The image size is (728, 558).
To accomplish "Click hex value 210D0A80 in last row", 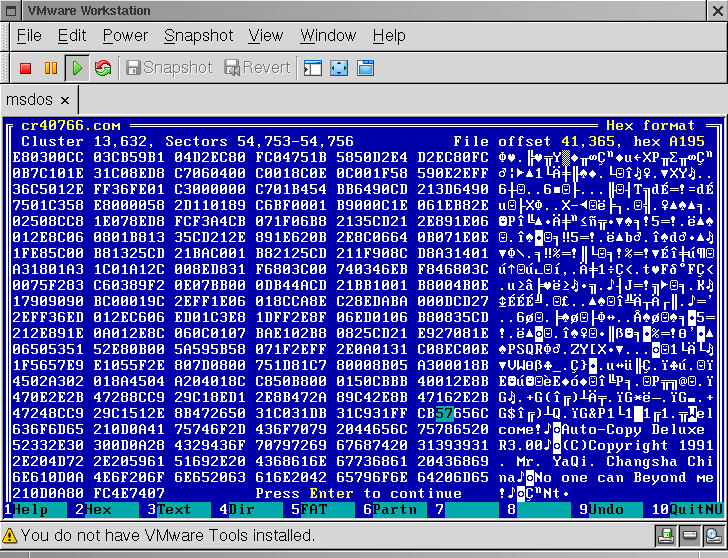I will [x=48, y=493].
